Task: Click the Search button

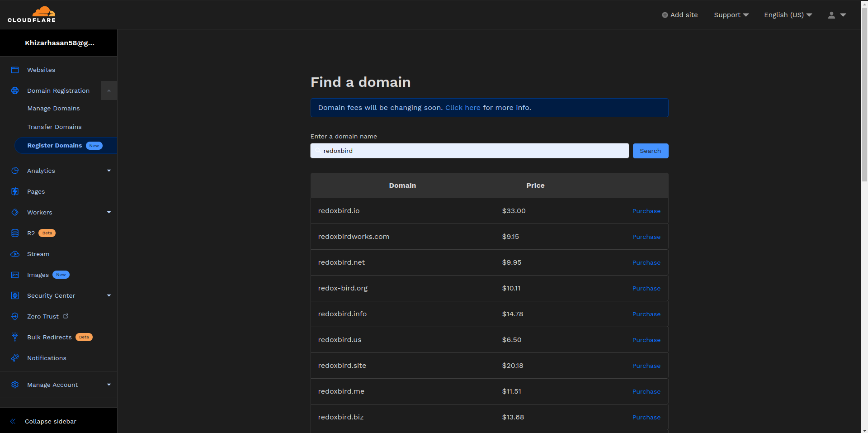Action: (x=651, y=151)
